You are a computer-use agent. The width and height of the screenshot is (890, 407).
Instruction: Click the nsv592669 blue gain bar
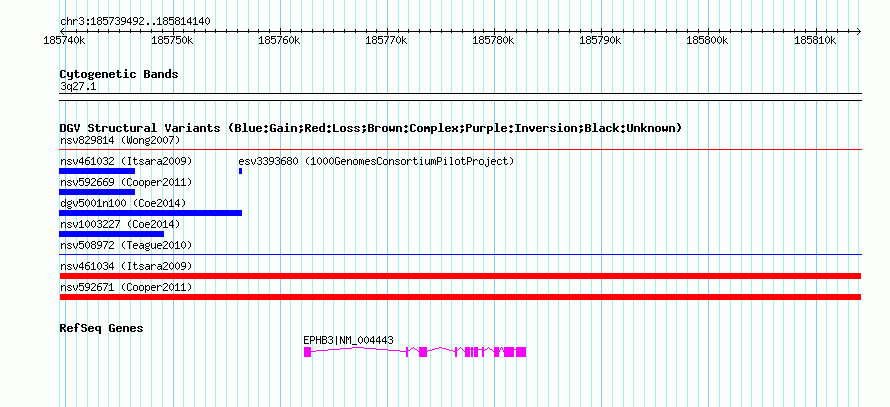pos(97,192)
